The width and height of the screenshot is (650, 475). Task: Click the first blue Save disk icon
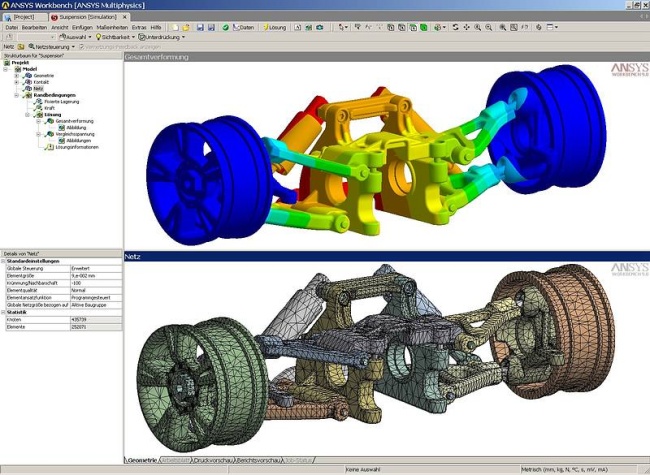(200, 27)
